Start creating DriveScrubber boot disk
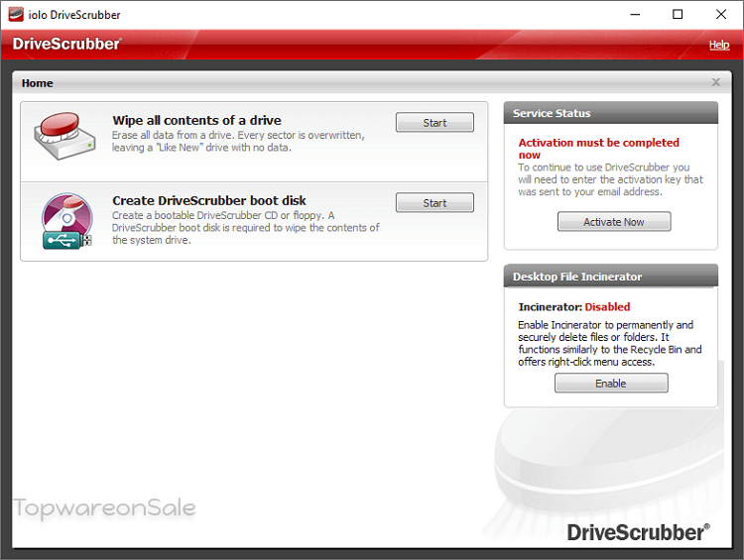744x560 pixels. 434,202
